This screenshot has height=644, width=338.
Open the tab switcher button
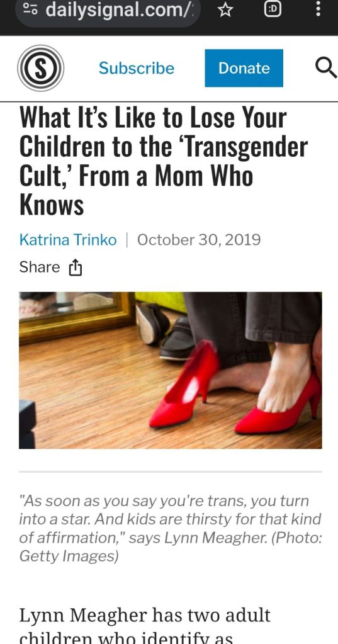[x=273, y=10]
